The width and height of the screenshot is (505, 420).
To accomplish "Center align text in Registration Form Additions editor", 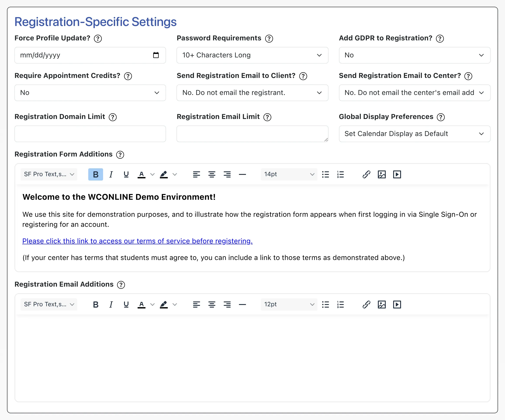I will [212, 174].
